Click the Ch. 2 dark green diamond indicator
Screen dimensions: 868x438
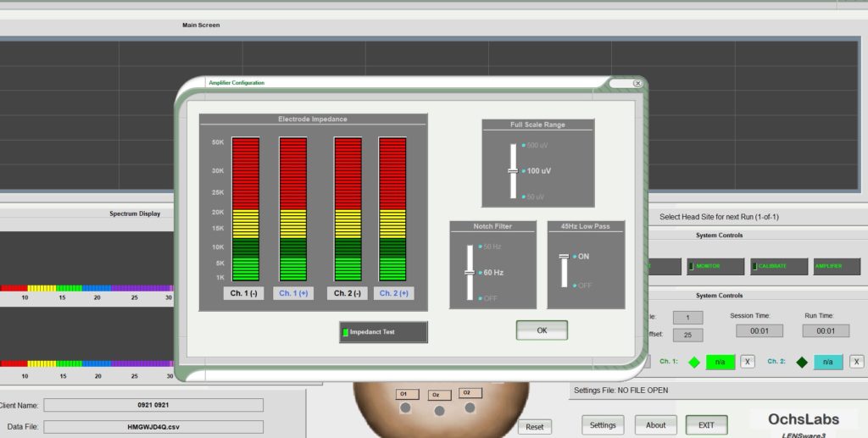(x=802, y=362)
